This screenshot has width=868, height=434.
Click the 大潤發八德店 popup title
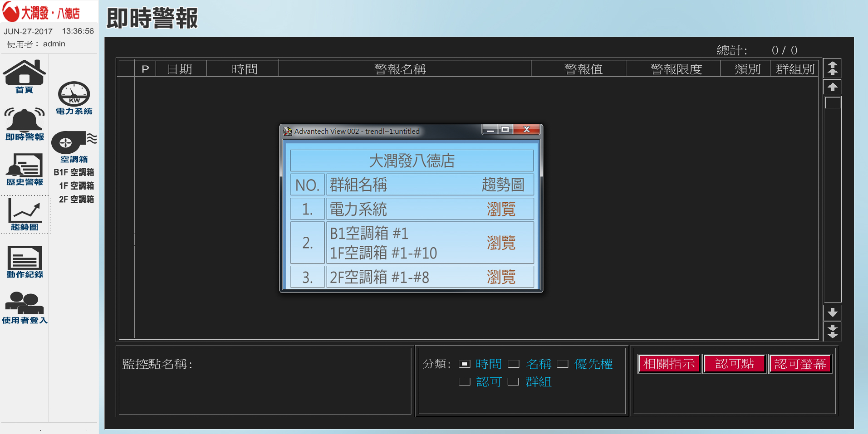[x=412, y=161]
